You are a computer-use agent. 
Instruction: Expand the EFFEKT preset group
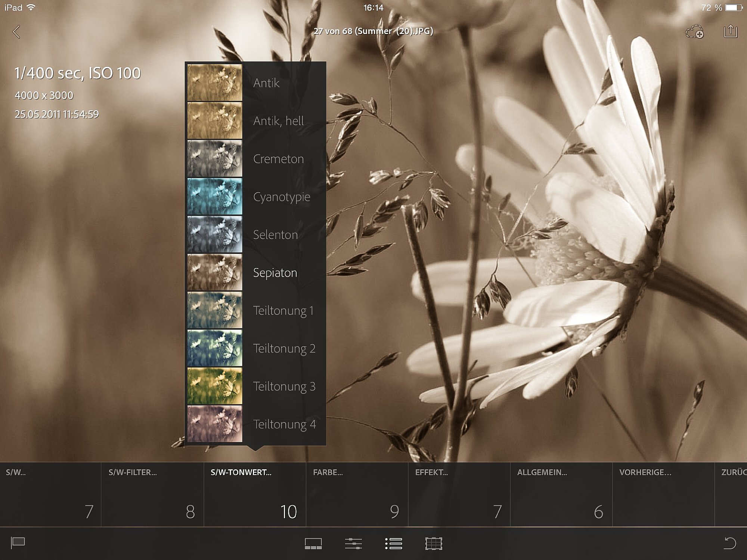(459, 495)
